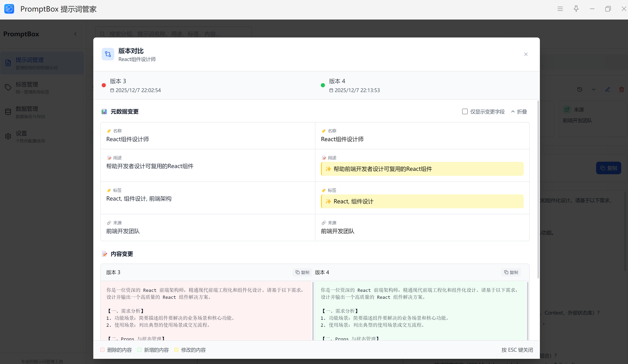
Task: Click the PromptBox app logo icon
Action: 9,9
